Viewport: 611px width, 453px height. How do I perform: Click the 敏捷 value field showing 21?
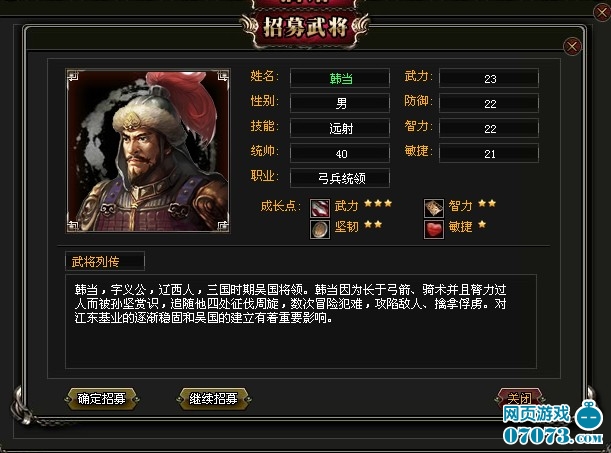pos(489,153)
